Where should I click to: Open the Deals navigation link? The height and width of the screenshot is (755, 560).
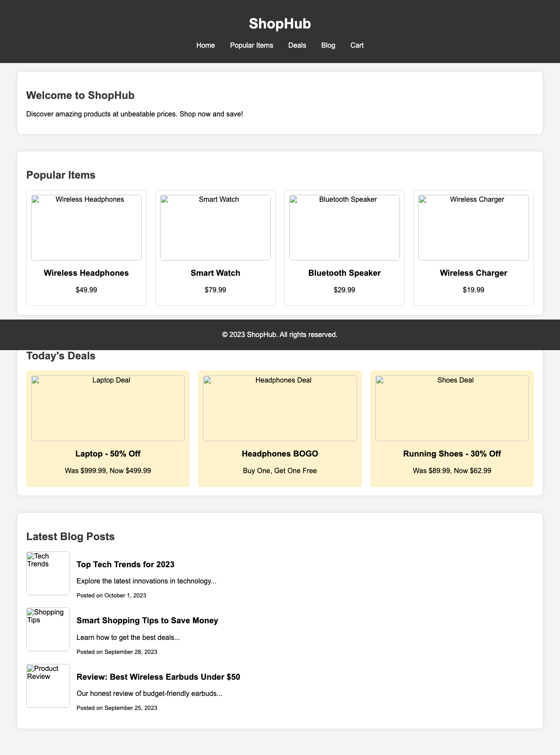tap(297, 45)
